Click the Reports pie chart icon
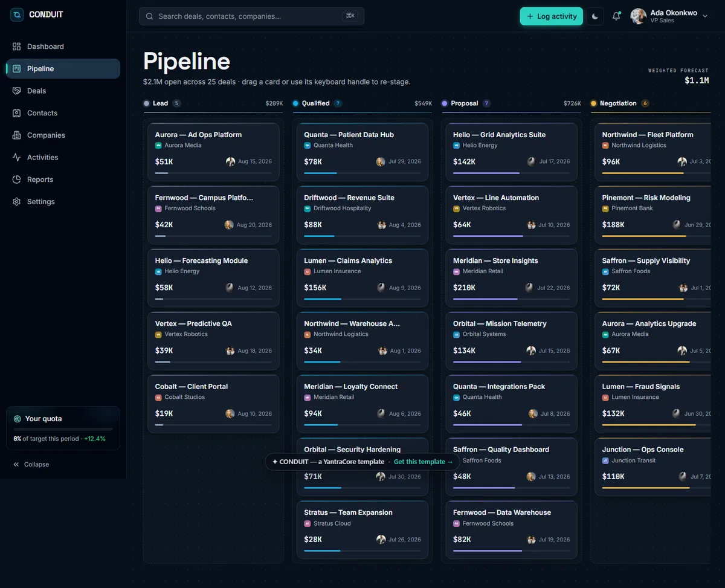Image resolution: width=725 pixels, height=588 pixels. point(16,179)
